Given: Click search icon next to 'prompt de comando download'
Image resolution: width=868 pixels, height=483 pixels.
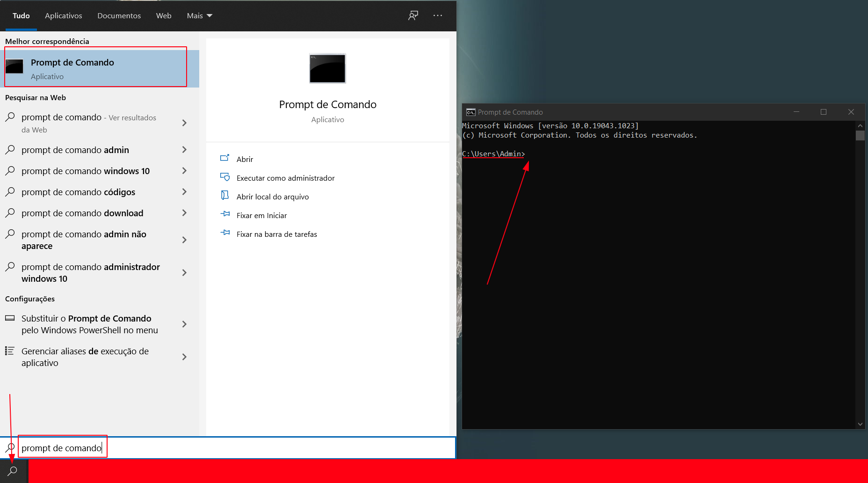Looking at the screenshot, I should click(10, 213).
